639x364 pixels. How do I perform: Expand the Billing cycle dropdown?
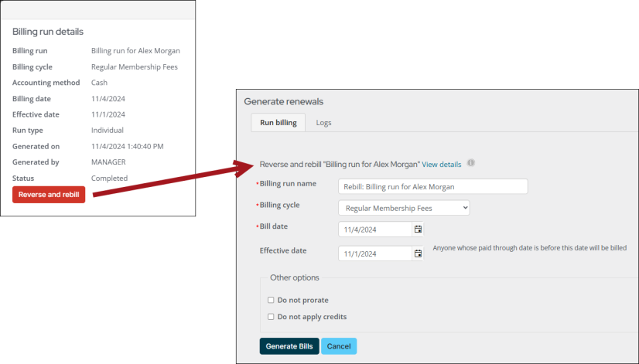click(404, 208)
